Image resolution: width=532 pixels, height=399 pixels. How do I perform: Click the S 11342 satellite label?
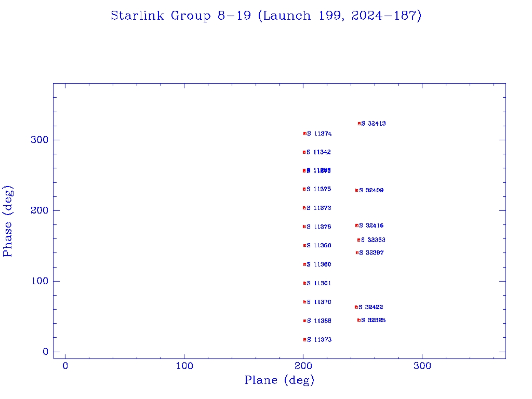pos(318,152)
